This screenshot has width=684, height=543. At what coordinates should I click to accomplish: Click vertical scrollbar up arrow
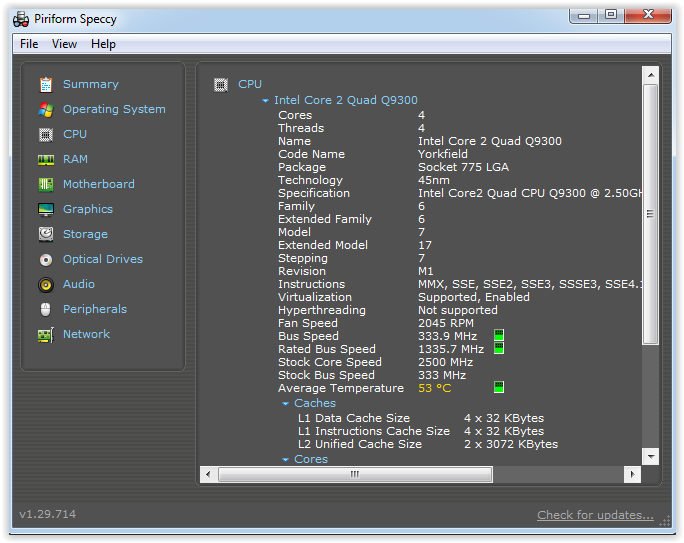click(x=650, y=75)
